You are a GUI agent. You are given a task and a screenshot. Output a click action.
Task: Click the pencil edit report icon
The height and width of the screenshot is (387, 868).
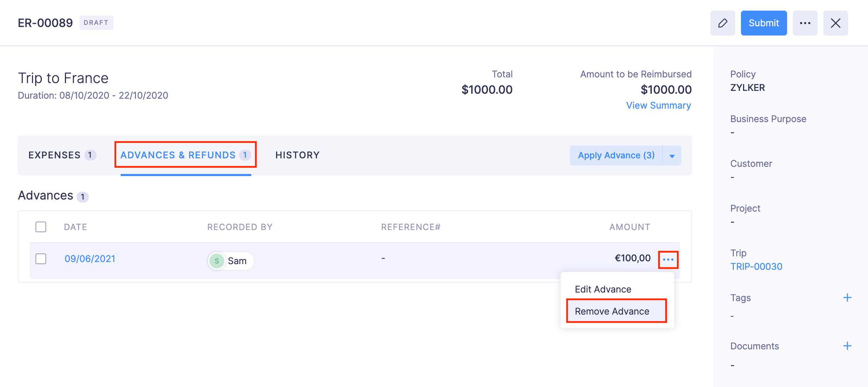coord(723,23)
